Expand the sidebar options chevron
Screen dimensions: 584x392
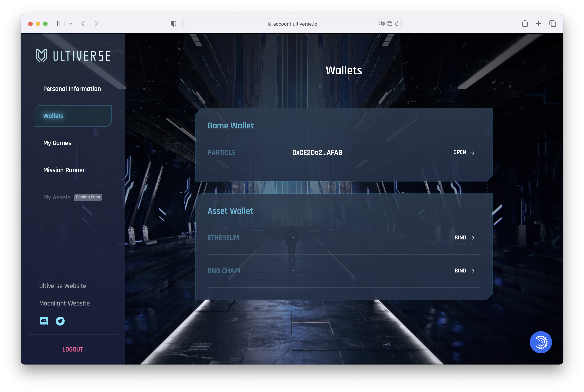pos(71,24)
